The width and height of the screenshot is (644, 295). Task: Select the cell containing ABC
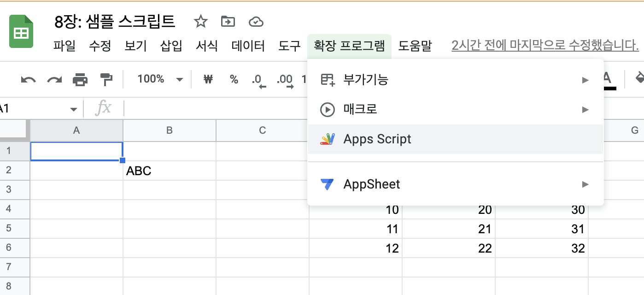tap(170, 171)
